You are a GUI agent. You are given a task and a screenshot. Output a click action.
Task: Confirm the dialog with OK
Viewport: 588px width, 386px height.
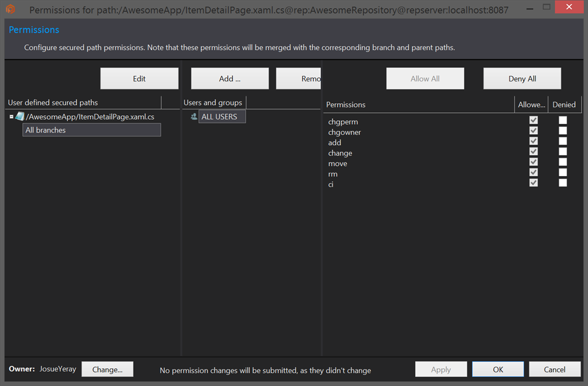498,369
